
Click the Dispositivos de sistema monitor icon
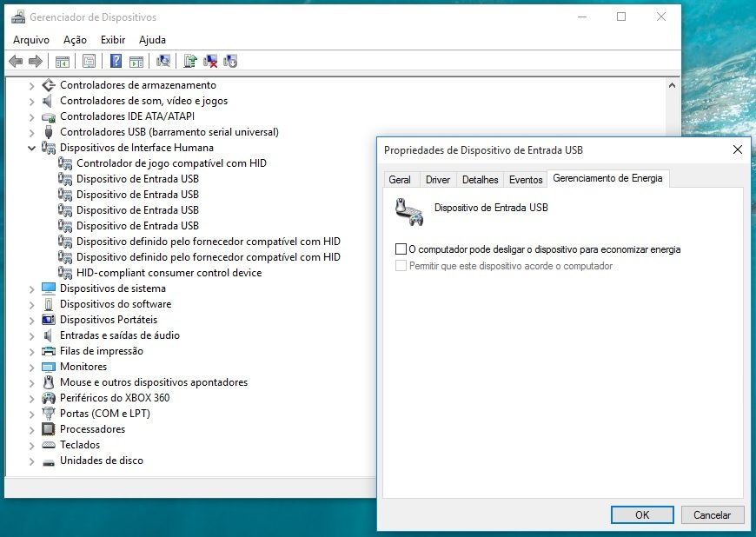pos(48,288)
